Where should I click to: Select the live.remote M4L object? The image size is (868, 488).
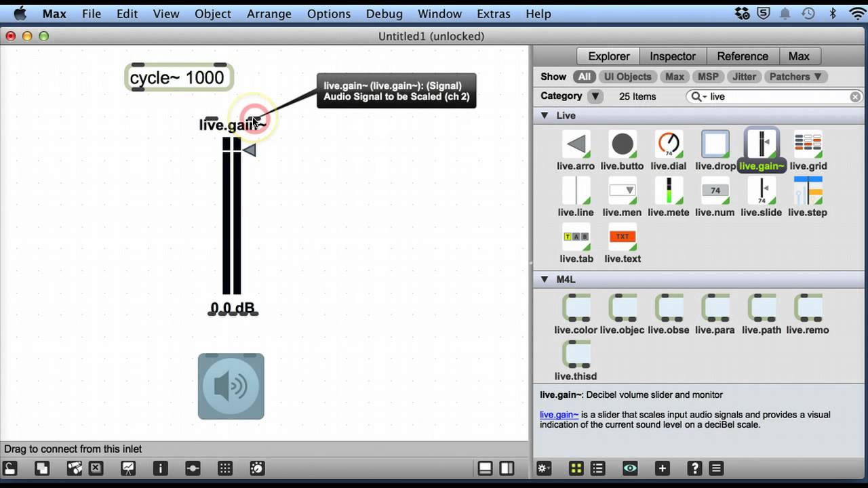[808, 308]
